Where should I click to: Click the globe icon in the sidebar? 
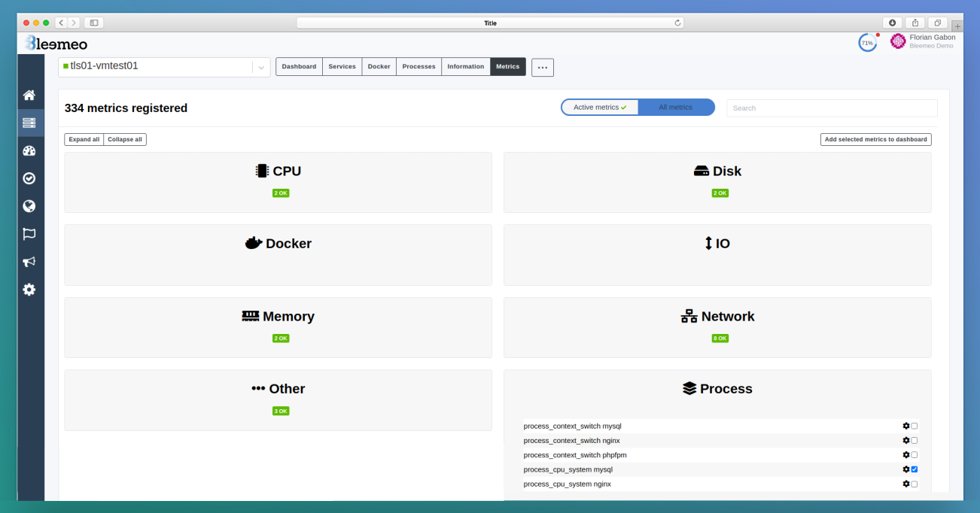coord(29,205)
